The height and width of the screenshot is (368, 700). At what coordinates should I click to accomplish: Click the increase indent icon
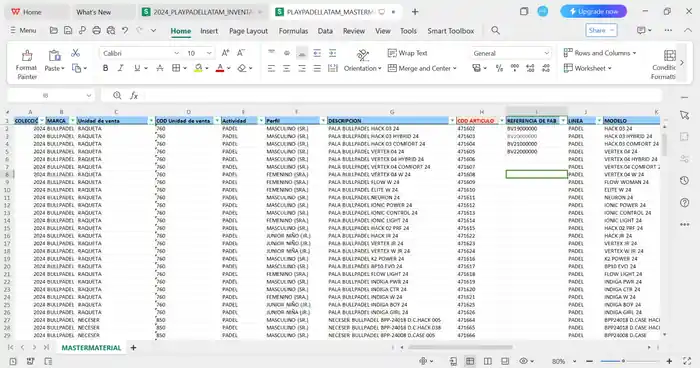(333, 53)
